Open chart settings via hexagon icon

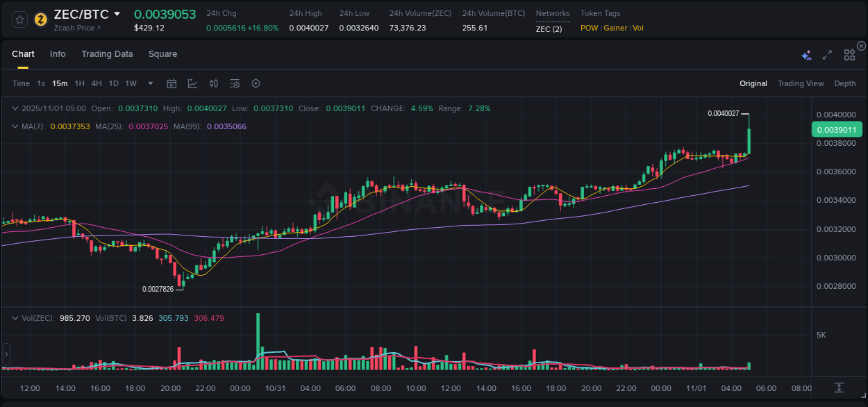pos(256,83)
